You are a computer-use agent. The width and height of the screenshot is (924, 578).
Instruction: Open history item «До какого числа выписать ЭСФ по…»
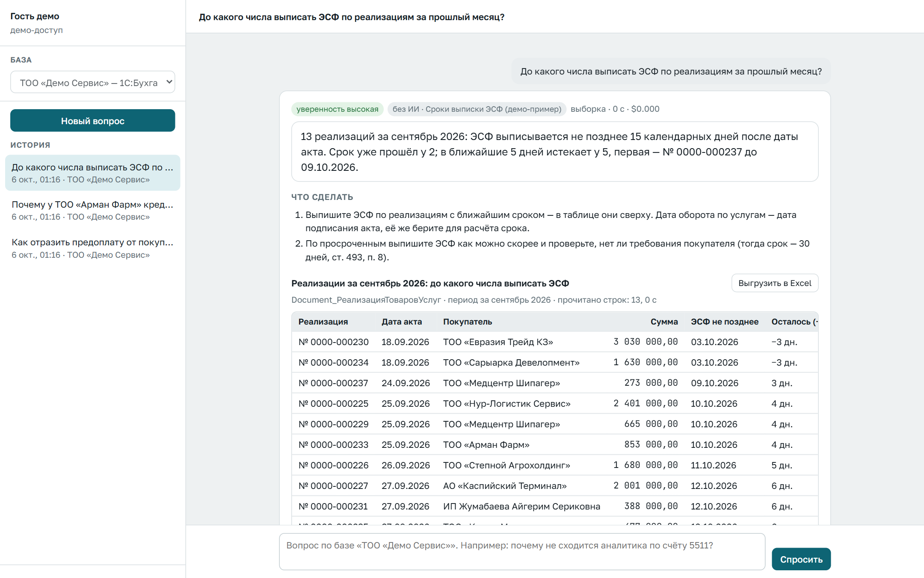tap(92, 173)
